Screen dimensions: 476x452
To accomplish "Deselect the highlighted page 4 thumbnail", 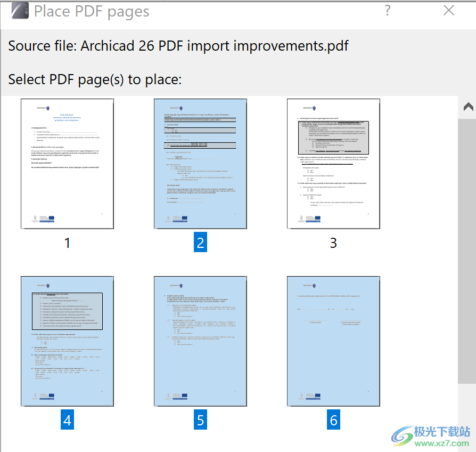I will pyautogui.click(x=67, y=341).
